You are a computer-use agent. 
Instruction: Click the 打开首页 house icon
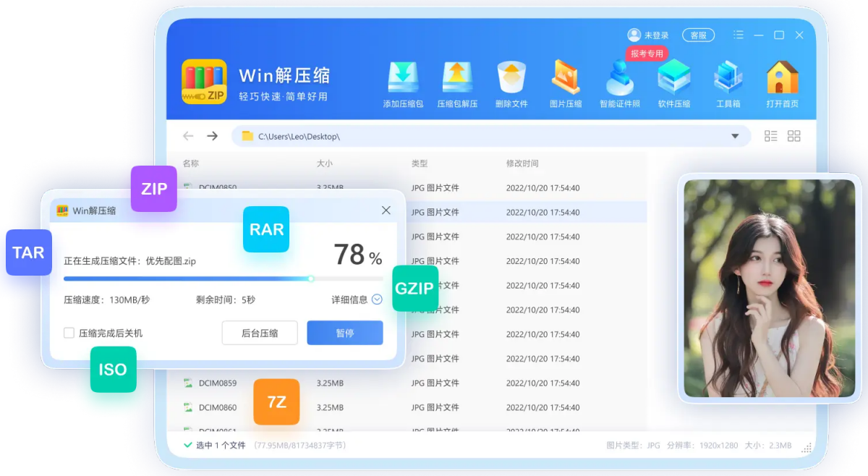pyautogui.click(x=783, y=78)
